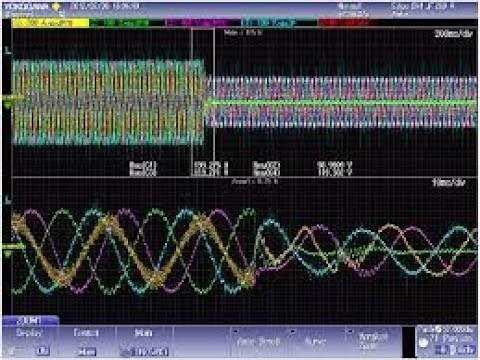Image resolution: width=480 pixels, height=360 pixels.
Task: Click the 200ms/div time scale label
Action: pos(453,33)
